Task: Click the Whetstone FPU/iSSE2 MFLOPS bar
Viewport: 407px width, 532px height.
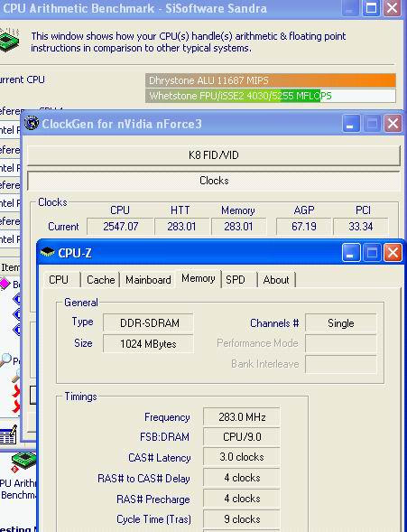Action: 271,96
